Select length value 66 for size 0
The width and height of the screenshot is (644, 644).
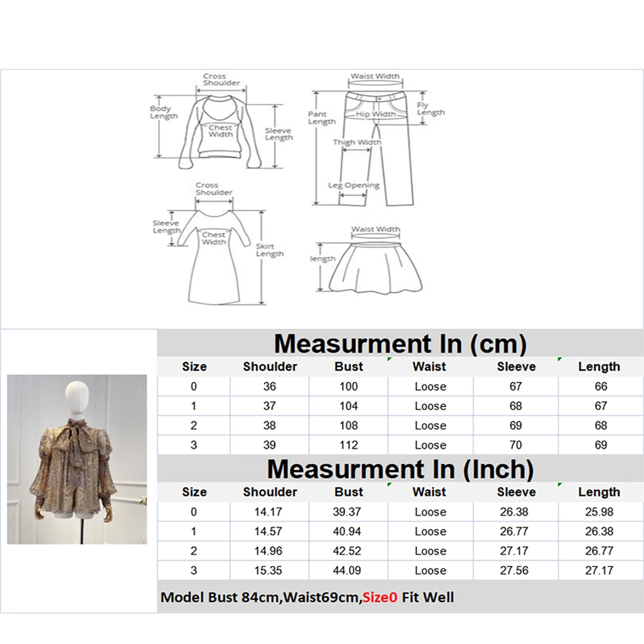click(601, 387)
